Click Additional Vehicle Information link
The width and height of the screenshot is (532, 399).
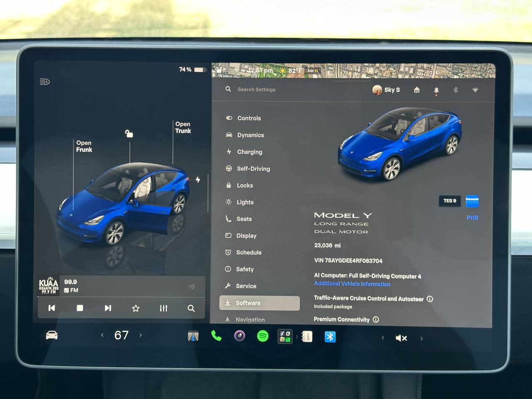pyautogui.click(x=352, y=284)
